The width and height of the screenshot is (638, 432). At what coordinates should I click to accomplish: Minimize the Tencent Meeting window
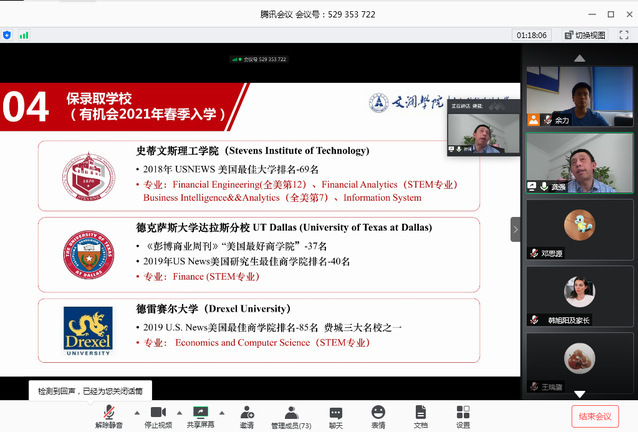coord(592,14)
